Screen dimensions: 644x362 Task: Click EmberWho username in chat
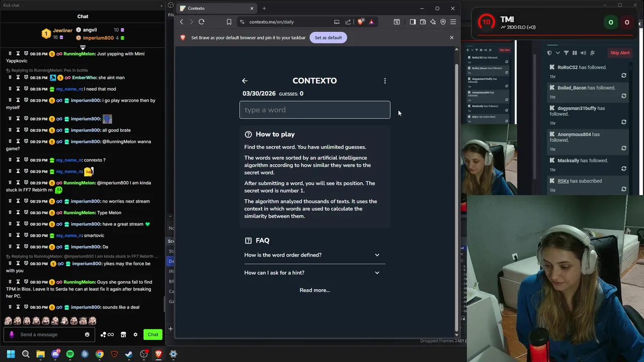pos(84,77)
